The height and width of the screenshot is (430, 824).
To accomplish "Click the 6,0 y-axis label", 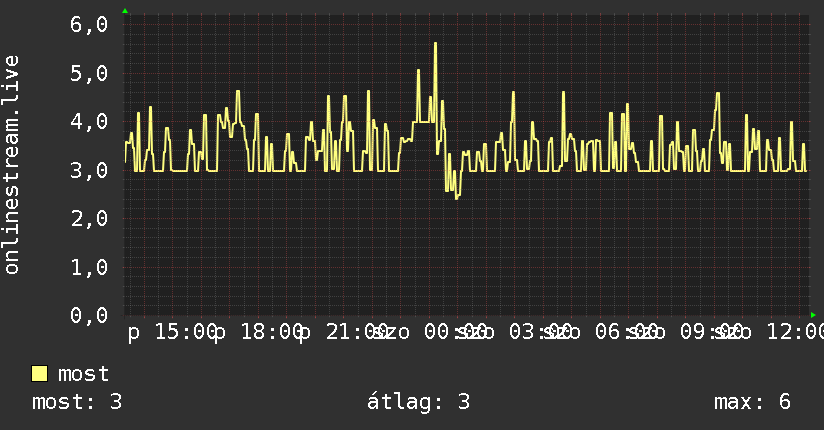I will [89, 25].
